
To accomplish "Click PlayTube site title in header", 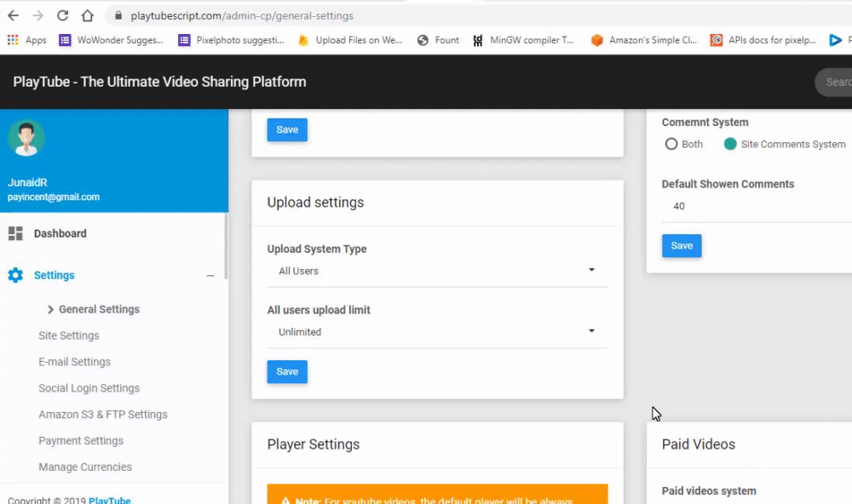I will tap(160, 82).
